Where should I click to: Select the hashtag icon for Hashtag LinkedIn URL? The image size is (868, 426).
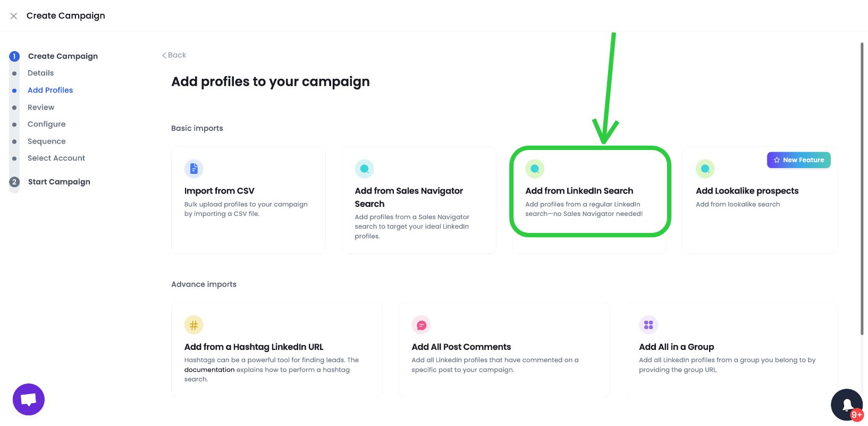[193, 324]
